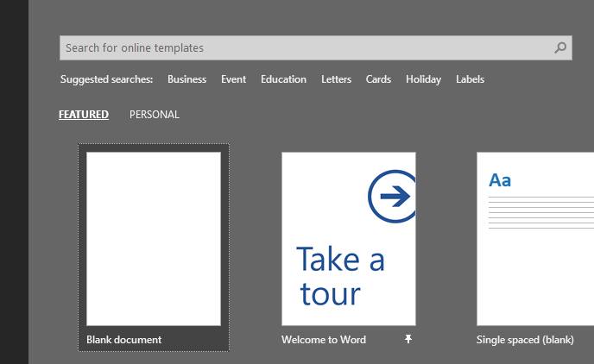Pick the Holiday suggested search
594x364 pixels.
[x=423, y=79]
